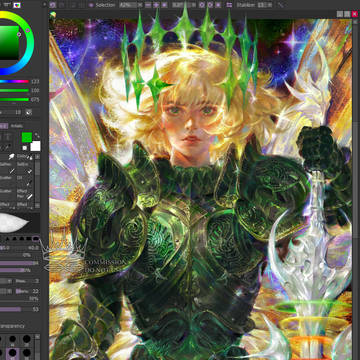Click the brush tool list scrollbar
360x360 pixels.
pyautogui.click(x=38, y=182)
